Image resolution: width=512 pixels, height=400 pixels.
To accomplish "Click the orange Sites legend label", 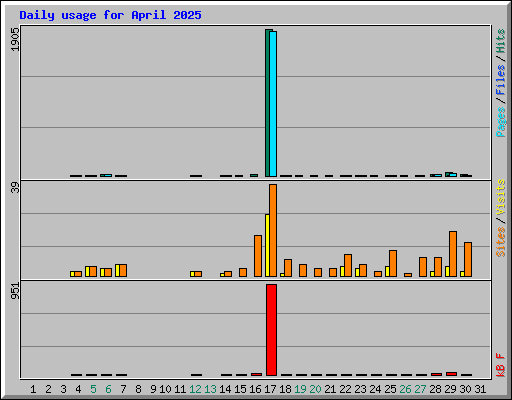I will pyautogui.click(x=500, y=242).
